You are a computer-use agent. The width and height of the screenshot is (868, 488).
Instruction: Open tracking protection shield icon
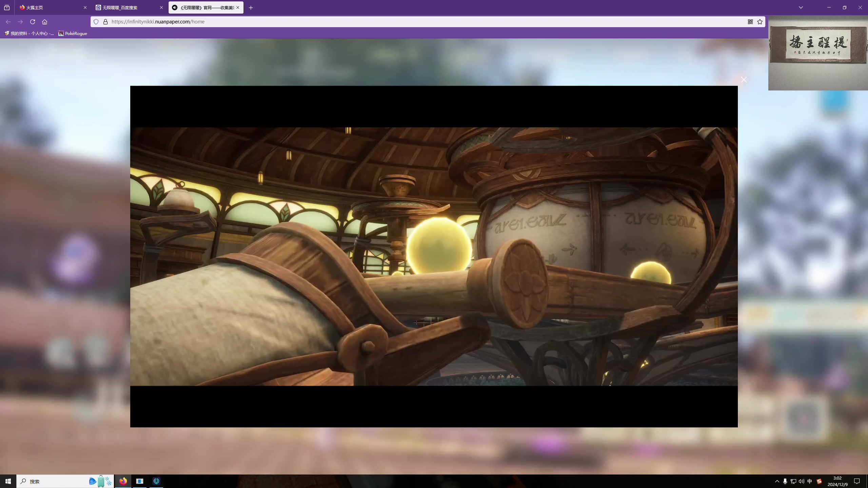tap(96, 22)
